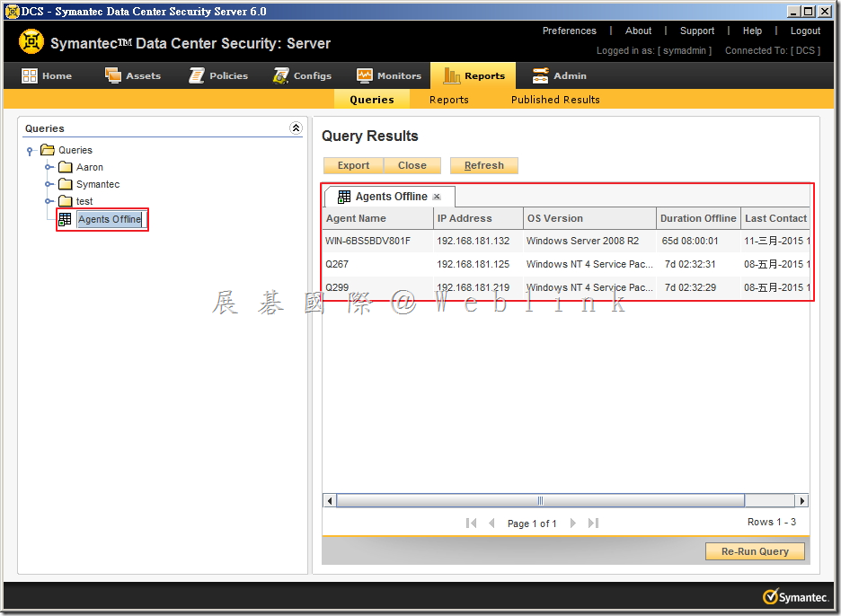
Task: Click the IP cell 192.168.181.132
Action: click(478, 241)
